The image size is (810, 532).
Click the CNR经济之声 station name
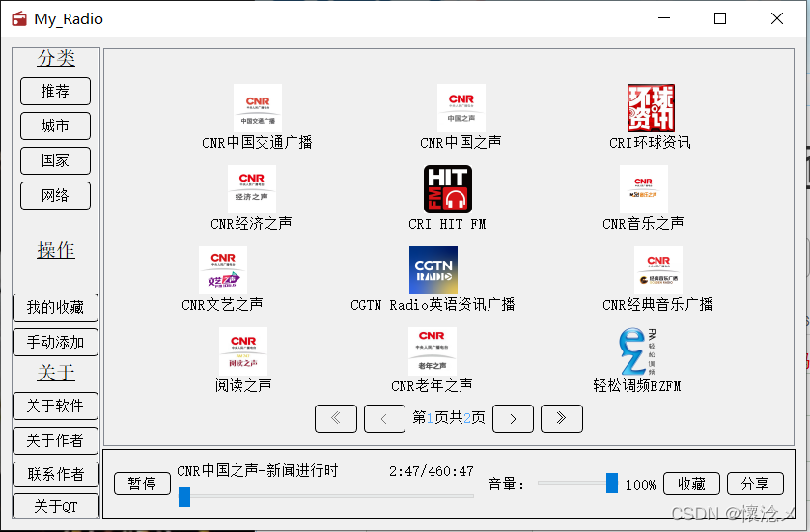pos(252,224)
